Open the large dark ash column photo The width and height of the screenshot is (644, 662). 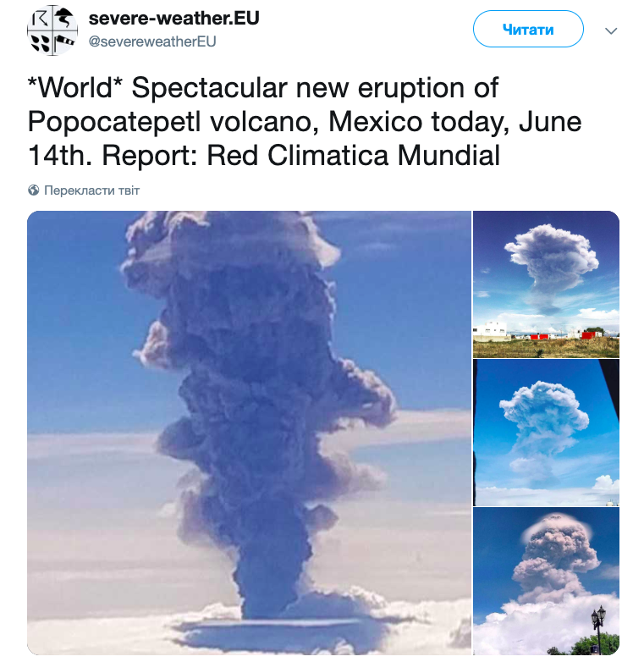pos(249,432)
